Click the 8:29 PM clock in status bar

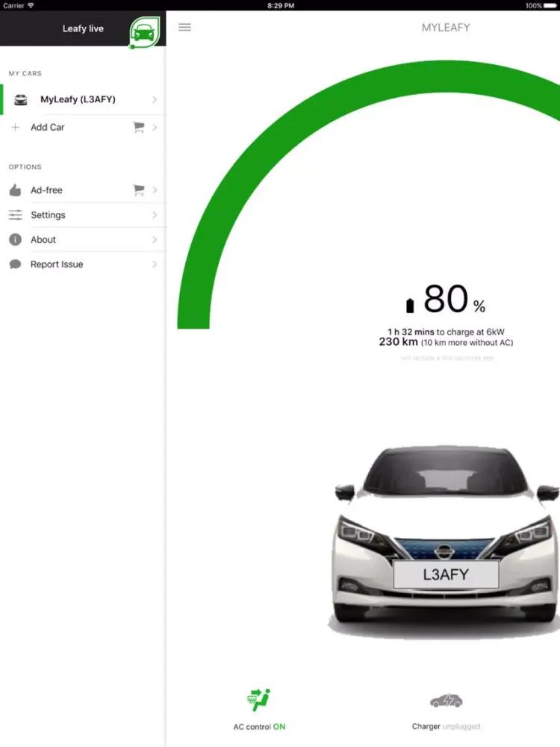281,6
